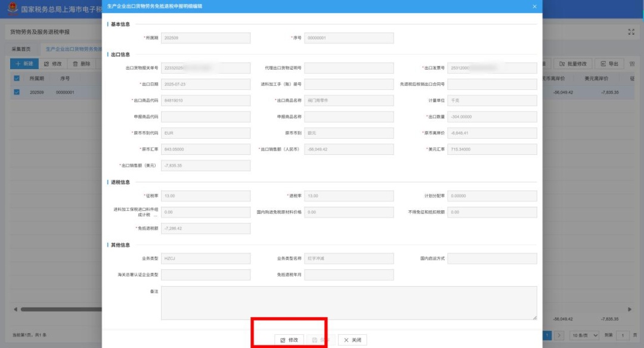Open the 10条/页 page size dropdown
Viewport: 644px width, 348px height.
[x=584, y=335]
